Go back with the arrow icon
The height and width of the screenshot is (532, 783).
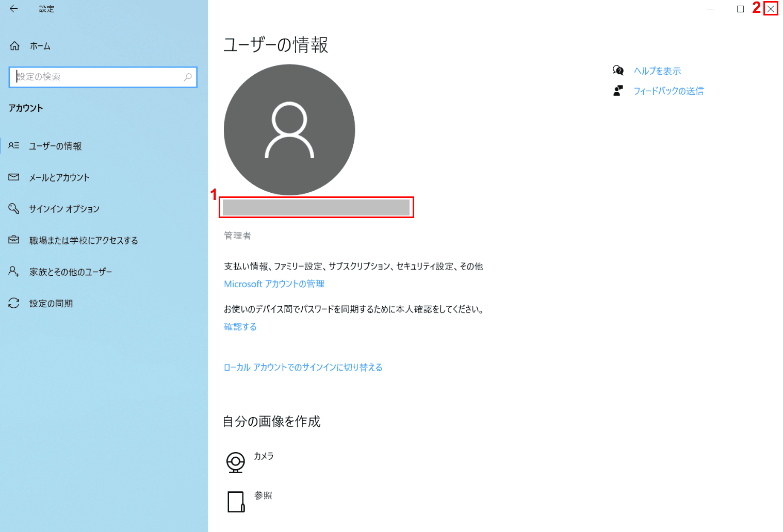click(14, 9)
